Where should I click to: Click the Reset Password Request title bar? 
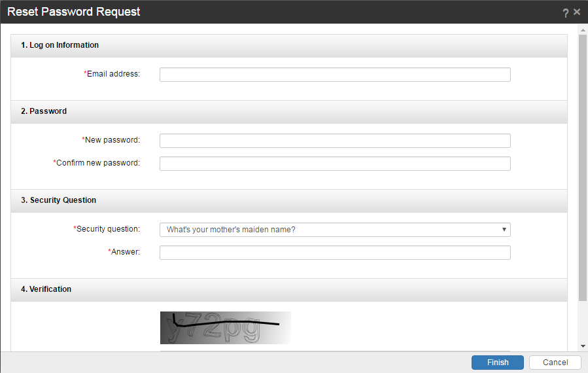pos(262,12)
